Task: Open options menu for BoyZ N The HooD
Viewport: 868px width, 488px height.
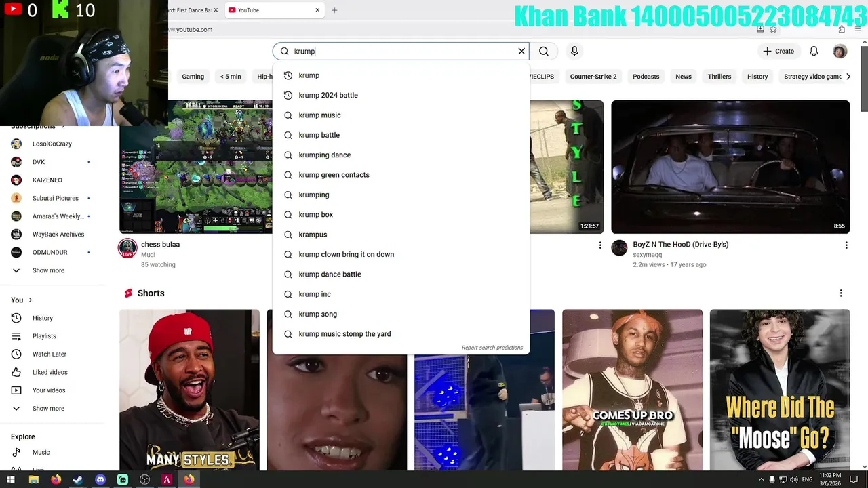Action: 846,245
